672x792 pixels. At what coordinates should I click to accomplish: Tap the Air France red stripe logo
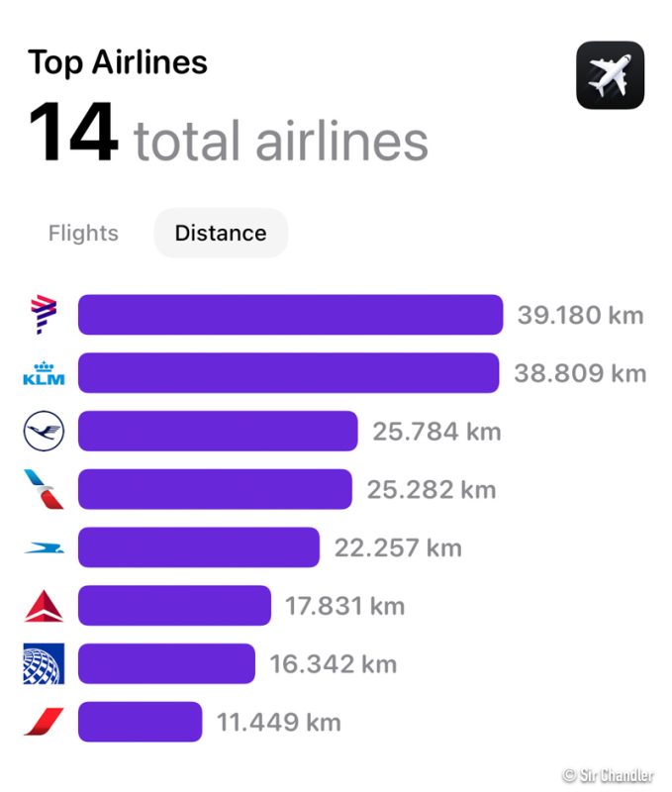click(44, 722)
